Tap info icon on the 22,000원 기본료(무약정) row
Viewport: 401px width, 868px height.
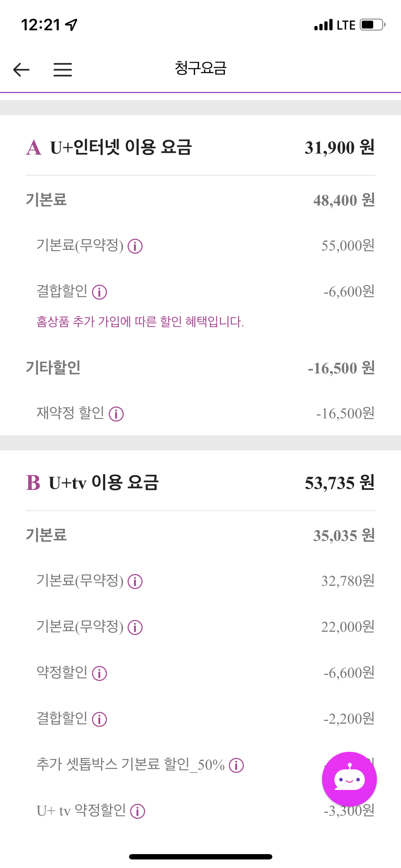tap(135, 627)
